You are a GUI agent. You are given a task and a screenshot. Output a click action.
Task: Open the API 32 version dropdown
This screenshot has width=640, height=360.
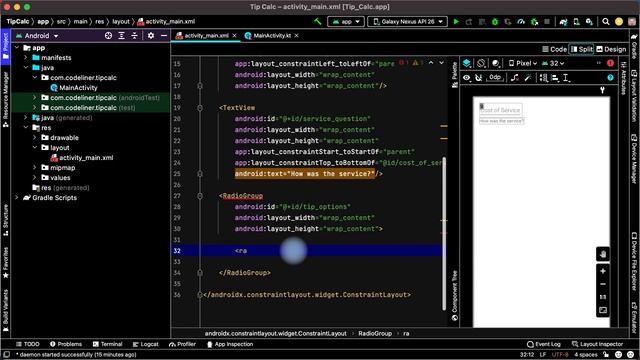coord(553,63)
